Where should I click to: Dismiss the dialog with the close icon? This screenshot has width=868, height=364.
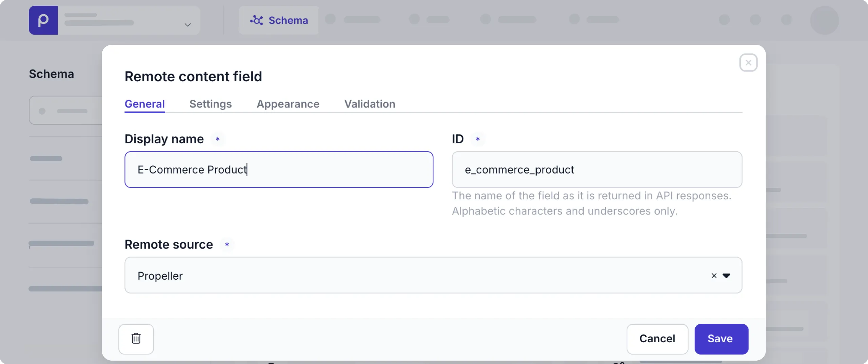(748, 62)
